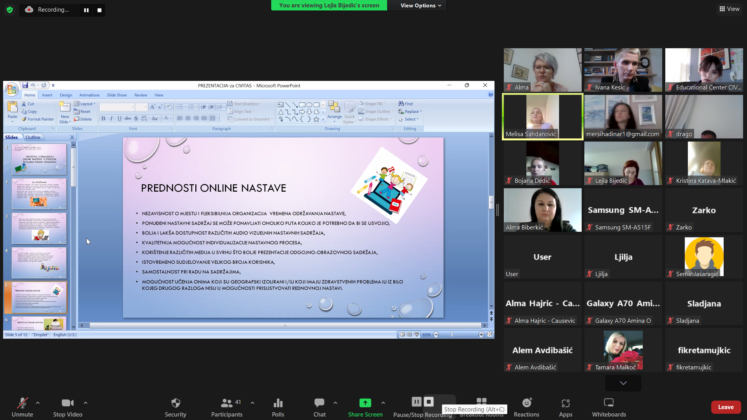Open Quick Styles gallery
This screenshot has width=747, height=420.
[x=350, y=112]
